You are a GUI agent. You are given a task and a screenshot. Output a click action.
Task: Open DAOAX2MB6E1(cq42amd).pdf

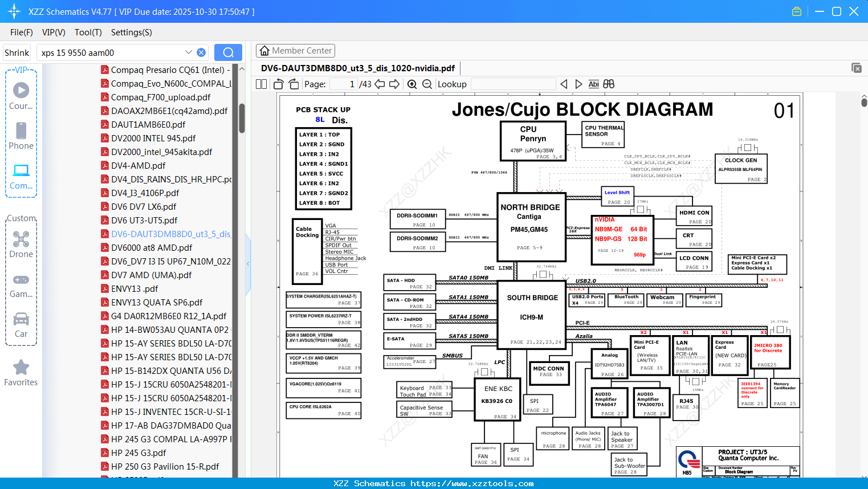pyautogui.click(x=164, y=111)
